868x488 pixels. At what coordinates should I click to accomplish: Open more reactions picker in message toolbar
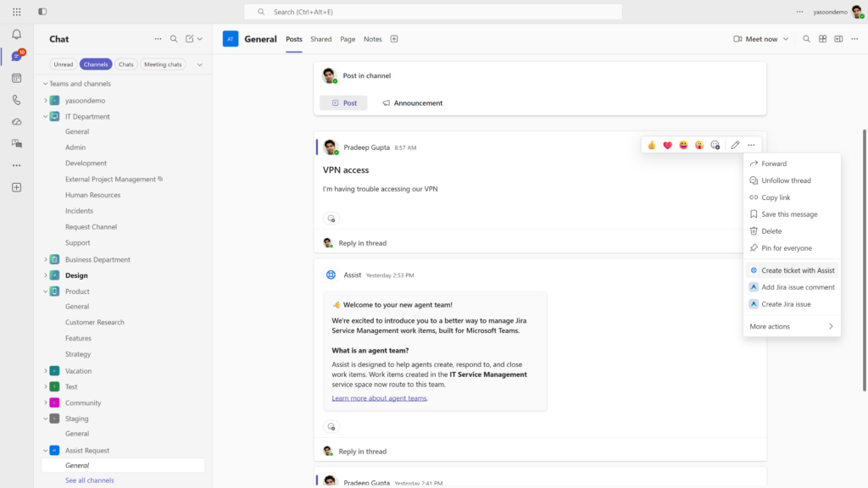click(715, 145)
